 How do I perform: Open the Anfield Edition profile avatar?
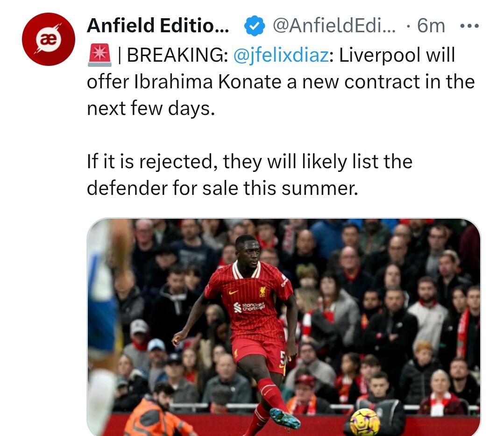[49, 39]
